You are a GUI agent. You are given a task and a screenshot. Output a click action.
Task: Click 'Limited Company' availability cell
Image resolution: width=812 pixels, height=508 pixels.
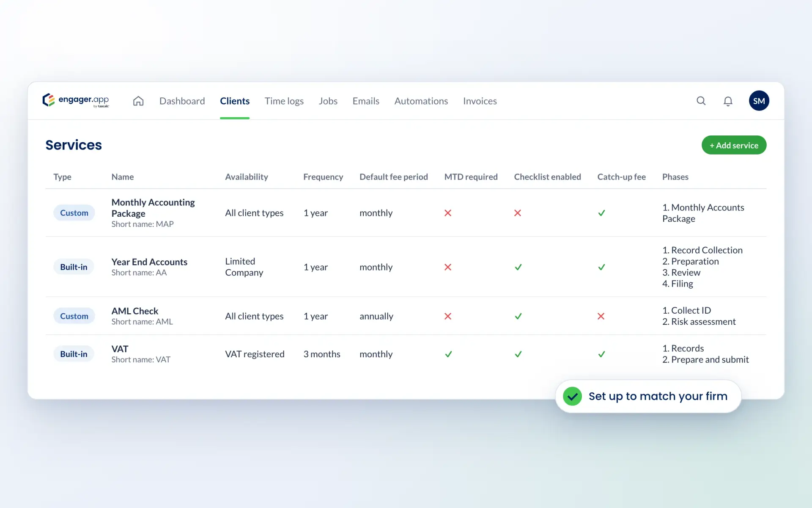click(244, 267)
